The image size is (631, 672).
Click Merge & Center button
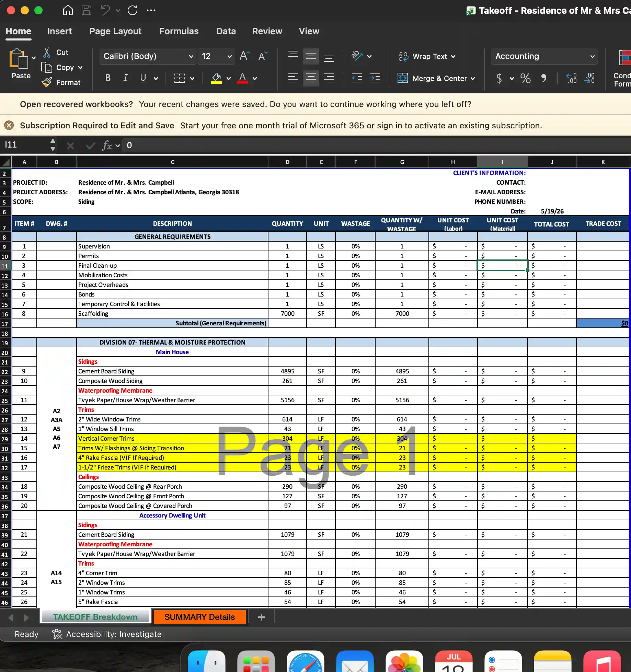(x=432, y=78)
